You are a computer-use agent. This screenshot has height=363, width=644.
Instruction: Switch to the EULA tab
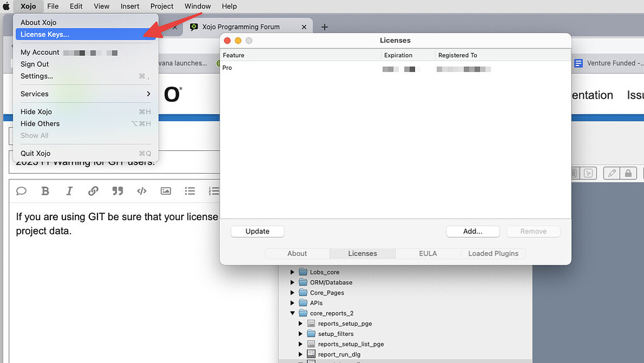click(x=428, y=254)
